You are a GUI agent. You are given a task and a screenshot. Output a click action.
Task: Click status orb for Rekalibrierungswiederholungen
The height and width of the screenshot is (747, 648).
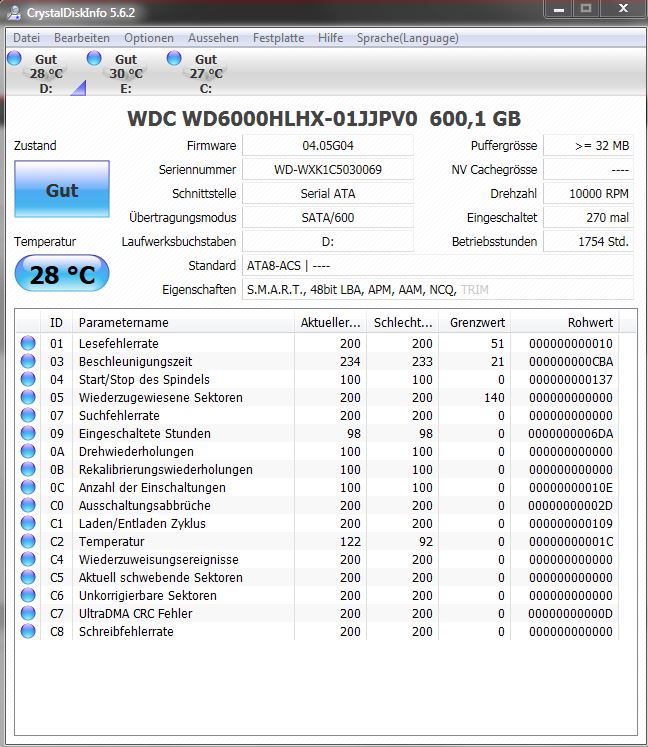(28, 469)
